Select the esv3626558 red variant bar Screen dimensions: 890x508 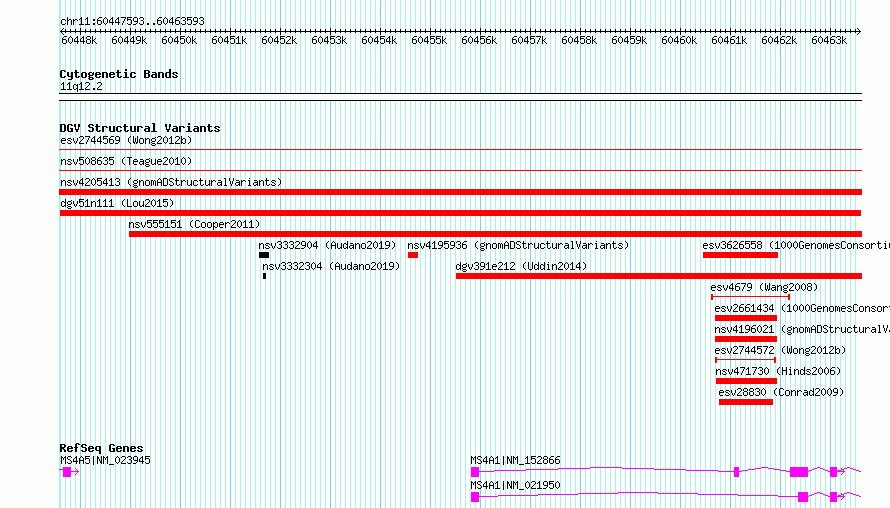point(740,255)
